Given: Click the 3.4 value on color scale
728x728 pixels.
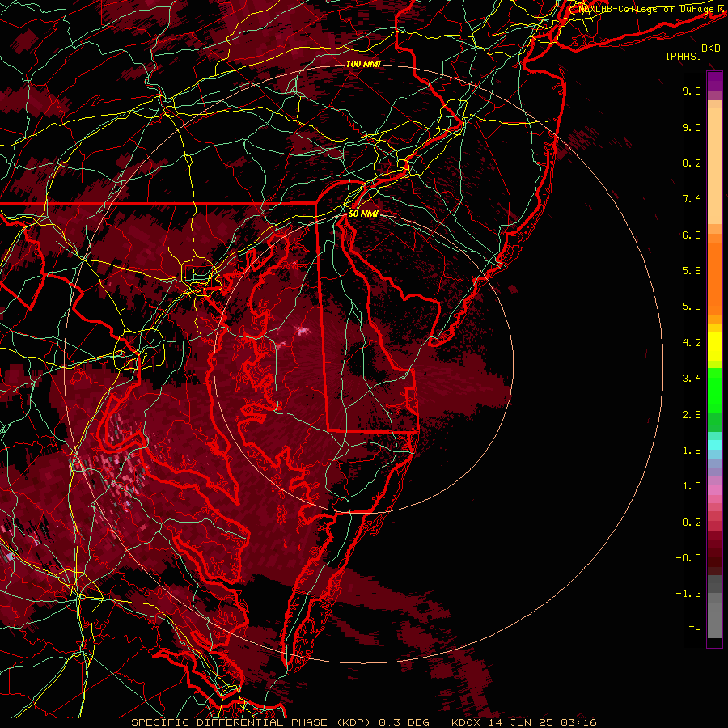Looking at the screenshot, I should point(692,379).
